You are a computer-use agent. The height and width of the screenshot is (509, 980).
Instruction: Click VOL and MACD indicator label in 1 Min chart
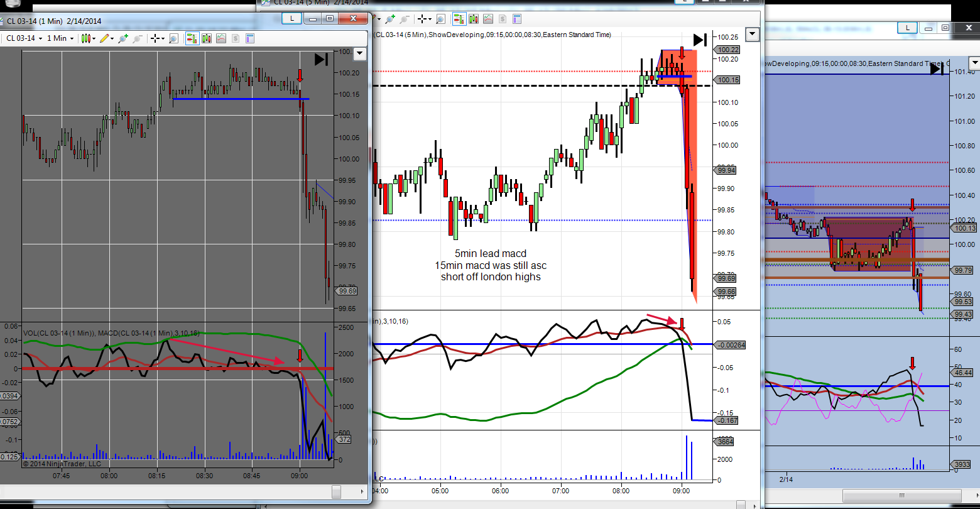(111, 333)
